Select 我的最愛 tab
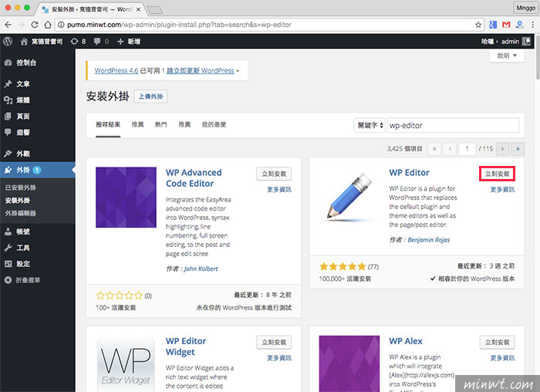The image size is (540, 392). tap(214, 125)
